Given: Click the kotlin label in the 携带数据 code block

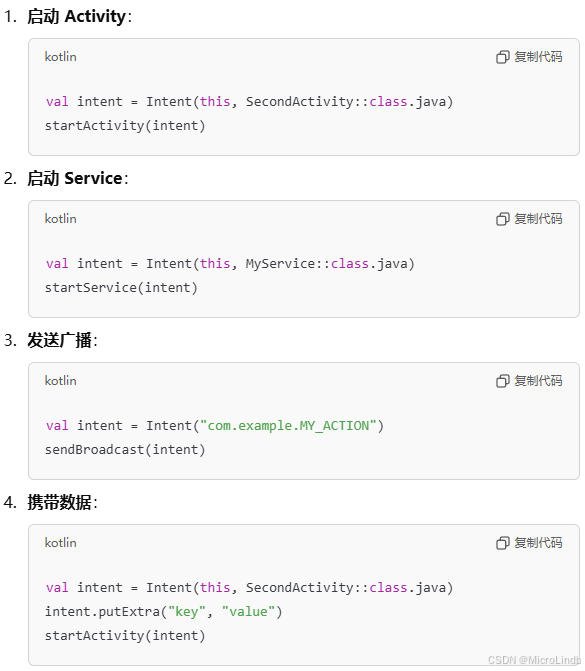Looking at the screenshot, I should [61, 543].
